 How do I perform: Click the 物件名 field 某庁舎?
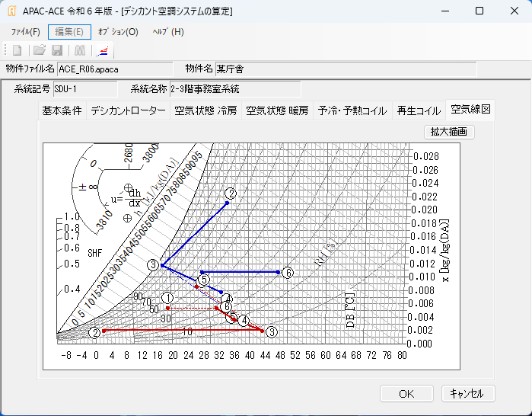(346, 69)
